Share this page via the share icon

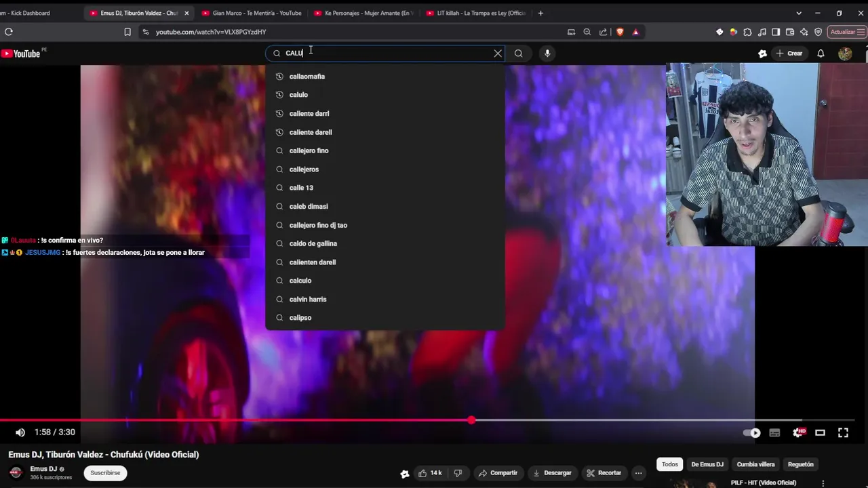tap(603, 32)
